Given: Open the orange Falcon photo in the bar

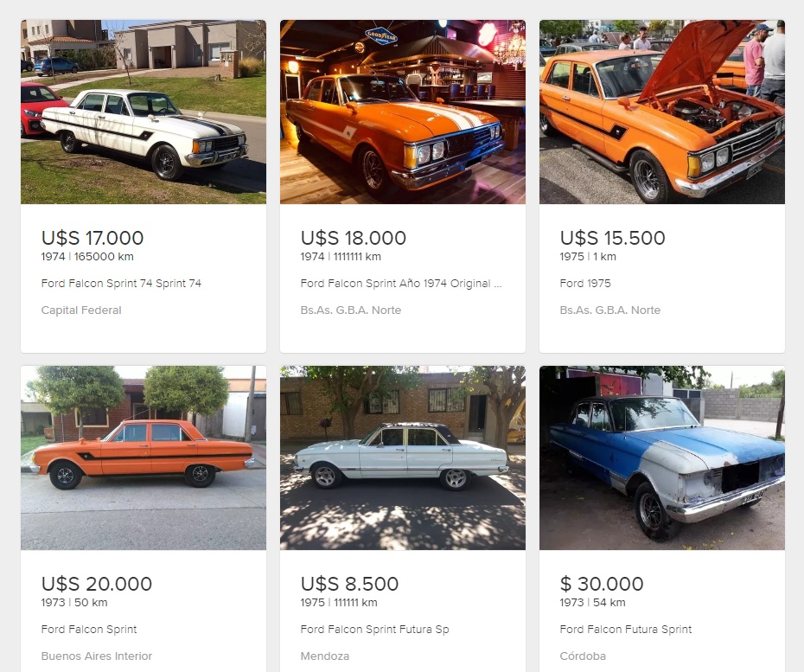Looking at the screenshot, I should [403, 112].
